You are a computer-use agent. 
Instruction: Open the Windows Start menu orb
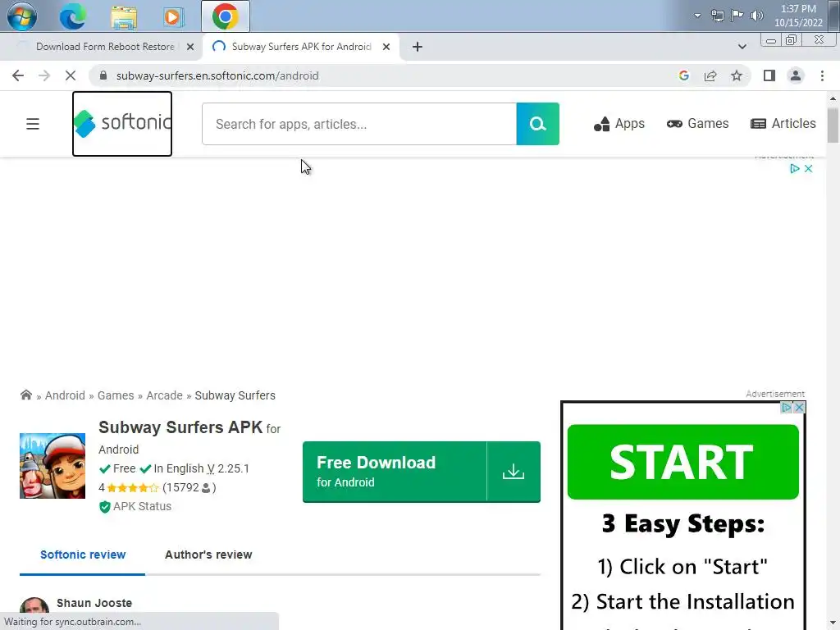tap(22, 16)
